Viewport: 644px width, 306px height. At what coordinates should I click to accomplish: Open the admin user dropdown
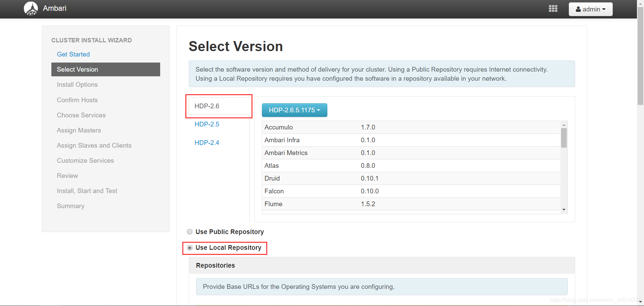pos(591,9)
